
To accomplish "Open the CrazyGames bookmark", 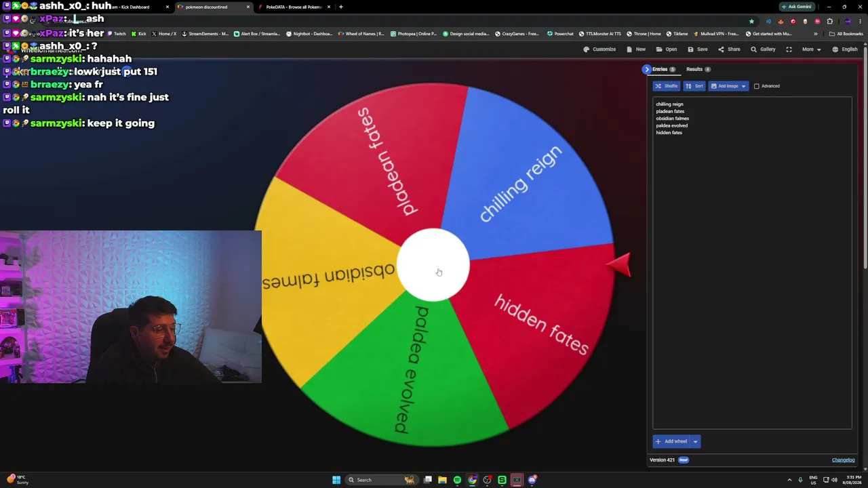I will coord(517,34).
